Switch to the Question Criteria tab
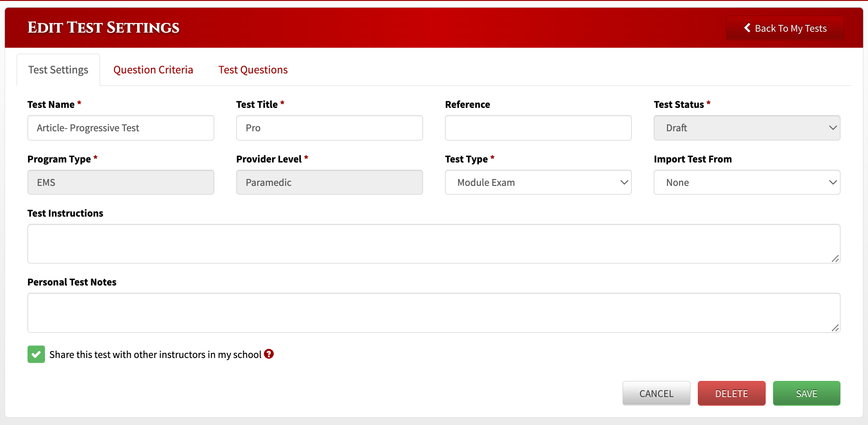Screen dimensions: 868x425 (x=153, y=70)
